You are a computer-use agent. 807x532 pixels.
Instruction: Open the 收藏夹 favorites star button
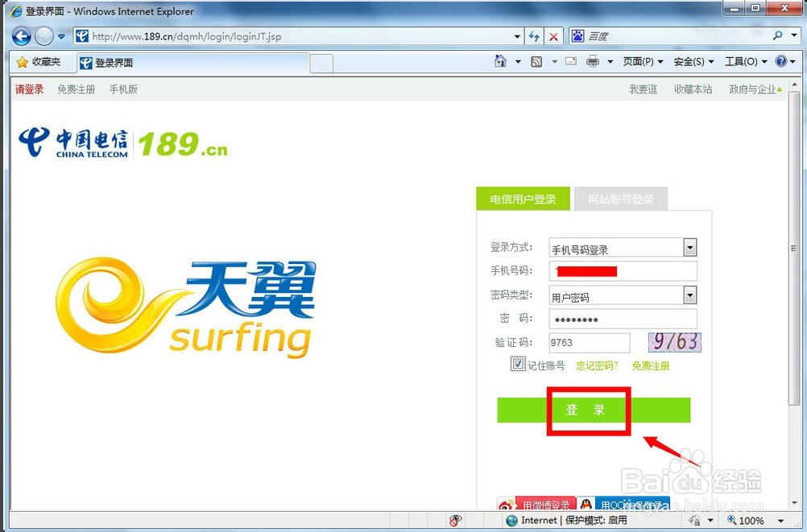click(39, 62)
